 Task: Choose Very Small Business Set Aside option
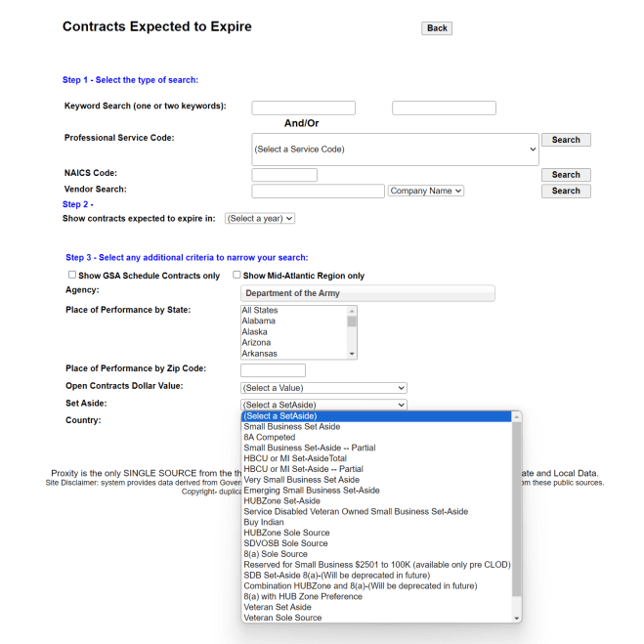tap(376, 480)
